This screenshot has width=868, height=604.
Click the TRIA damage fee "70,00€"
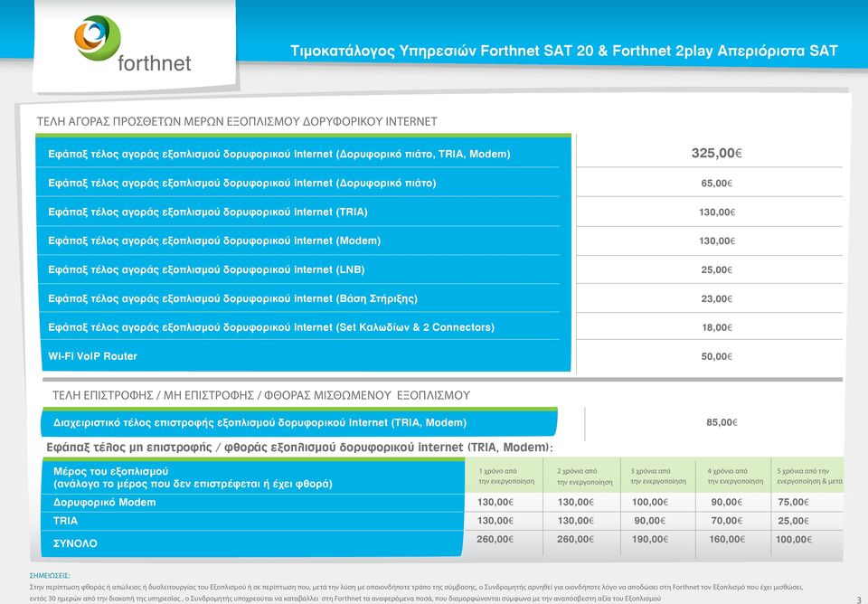(x=727, y=521)
